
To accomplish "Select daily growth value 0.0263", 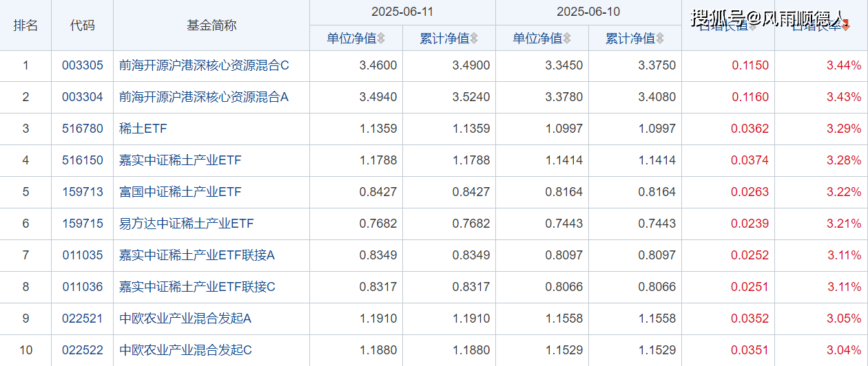I will click(x=750, y=193).
